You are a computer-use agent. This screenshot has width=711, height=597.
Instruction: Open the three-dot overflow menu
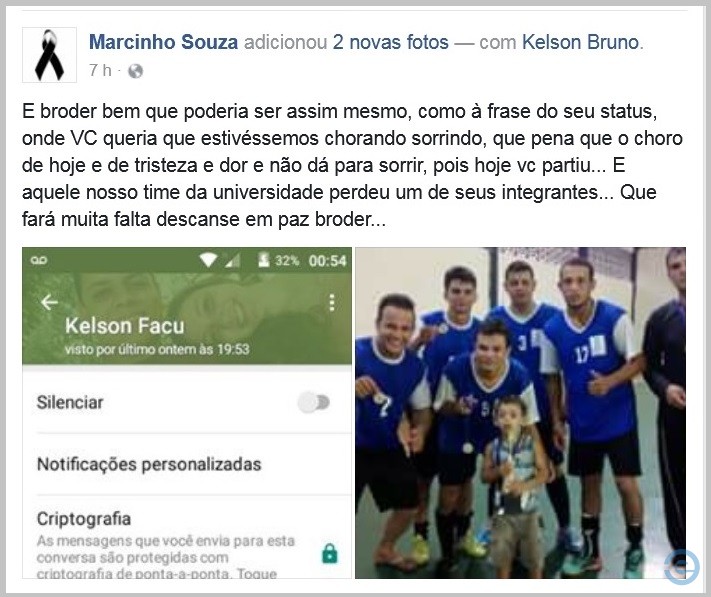(332, 303)
